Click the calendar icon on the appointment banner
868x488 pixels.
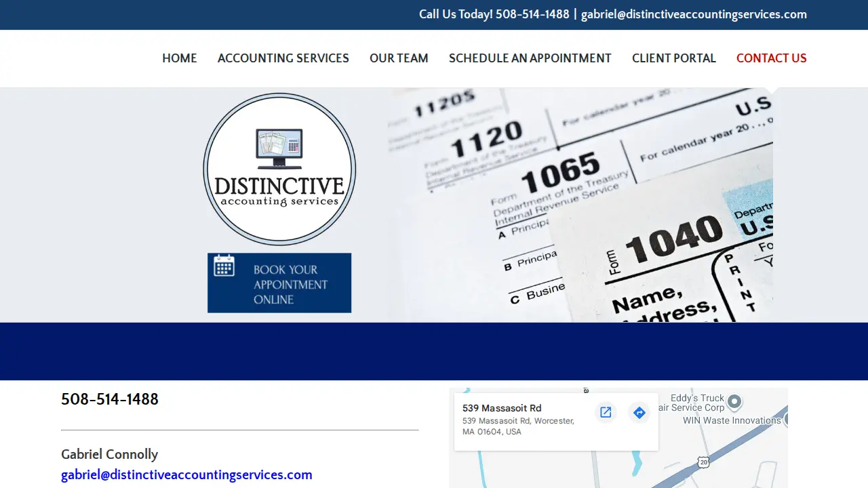click(x=224, y=265)
